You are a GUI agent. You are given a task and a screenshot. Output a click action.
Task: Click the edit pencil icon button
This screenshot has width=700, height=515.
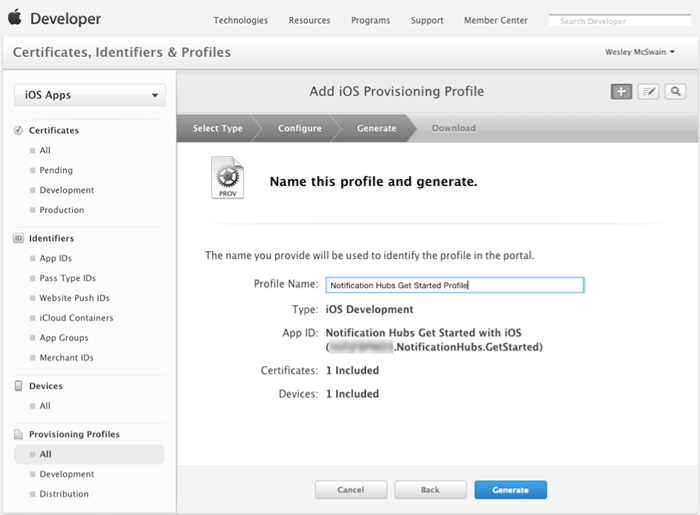pyautogui.click(x=648, y=91)
